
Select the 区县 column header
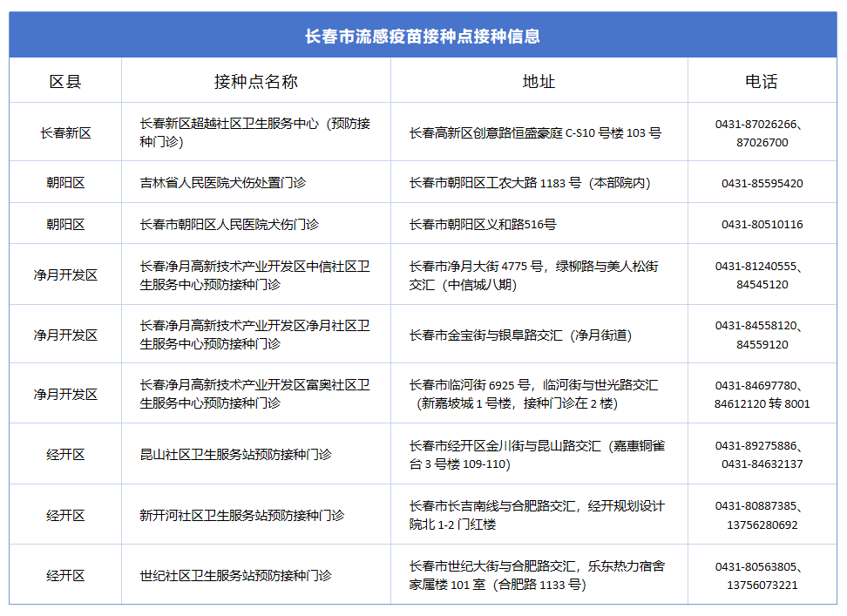65,82
